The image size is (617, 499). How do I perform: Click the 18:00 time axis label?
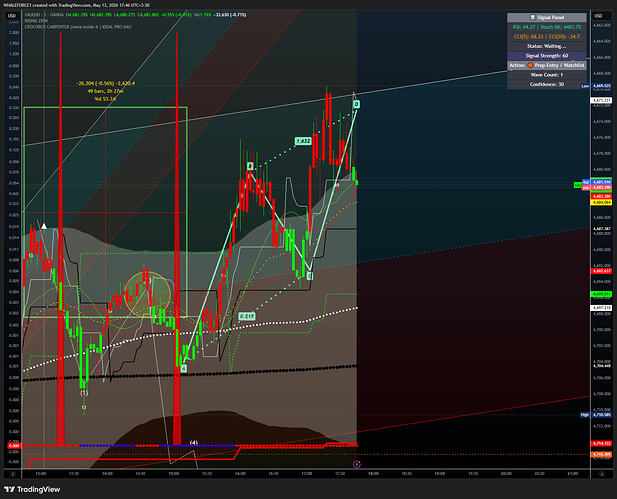[x=373, y=473]
